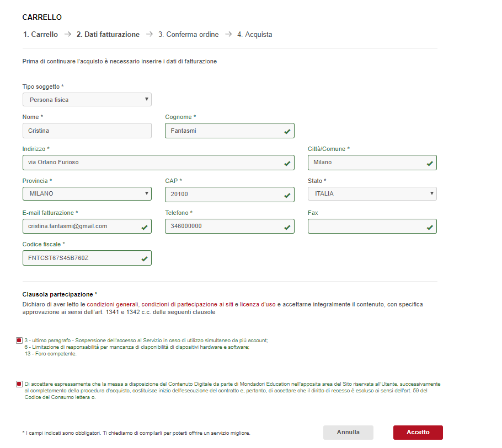Screen dimensions: 502x448
Task: Click the checkmark icon in CAP field
Action: pos(287,196)
